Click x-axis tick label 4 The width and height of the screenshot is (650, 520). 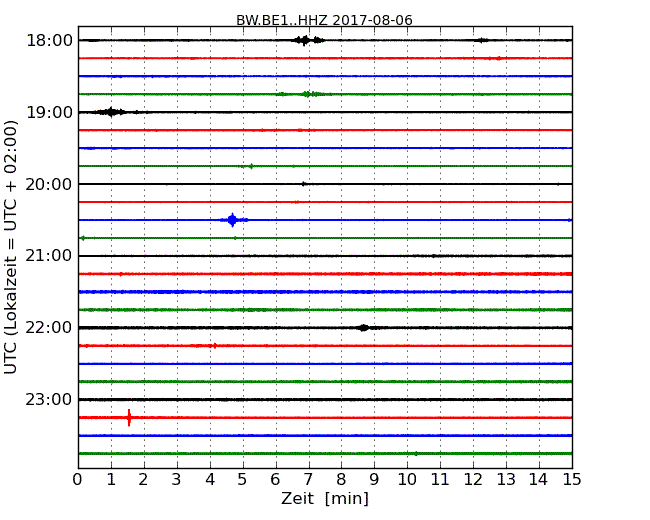point(210,479)
